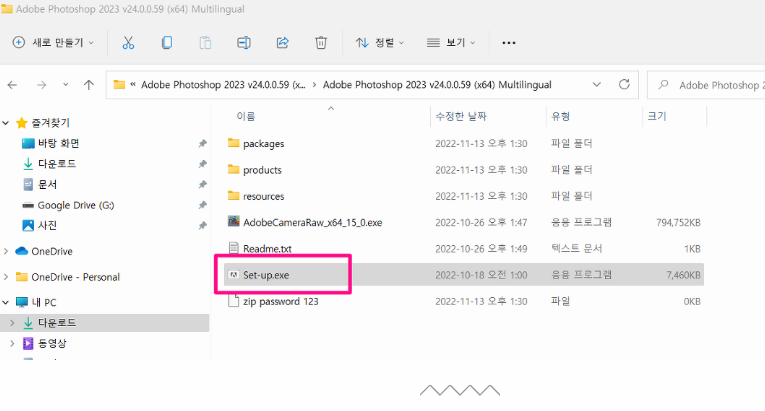The image size is (765, 411).
Task: Select OneDrive - Personal in navigation pane
Action: (76, 277)
